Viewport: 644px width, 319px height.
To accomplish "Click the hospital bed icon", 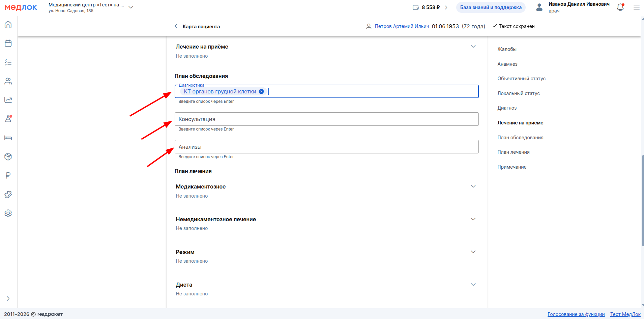I will 8,138.
